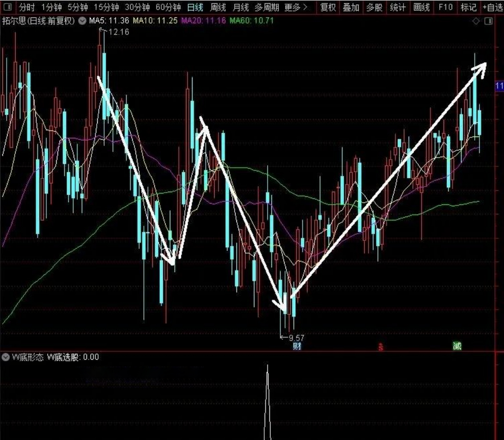504x440 pixels.
Task: Click the 统计 statistics button
Action: coord(398,7)
